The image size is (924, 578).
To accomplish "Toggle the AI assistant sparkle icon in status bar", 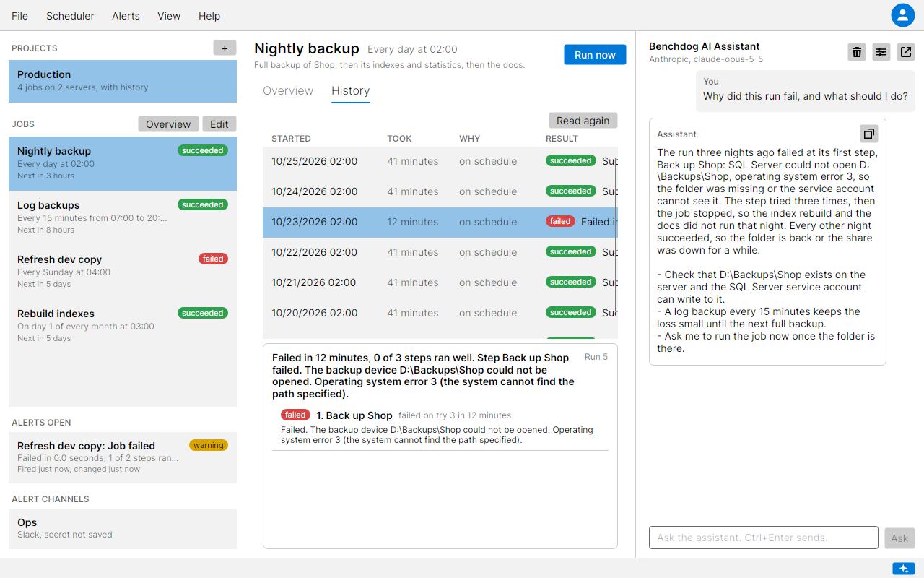I will coord(904,569).
